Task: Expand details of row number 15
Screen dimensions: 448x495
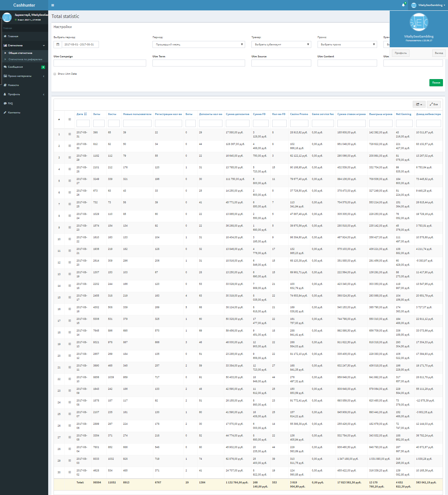Action: click(x=70, y=297)
